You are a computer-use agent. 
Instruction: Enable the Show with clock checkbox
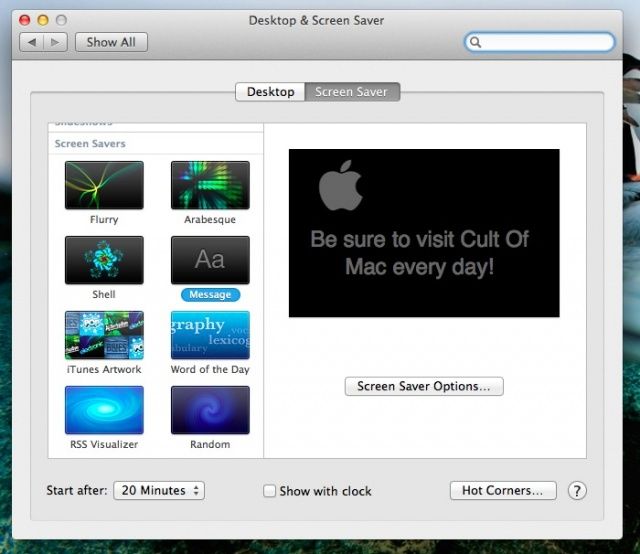269,491
